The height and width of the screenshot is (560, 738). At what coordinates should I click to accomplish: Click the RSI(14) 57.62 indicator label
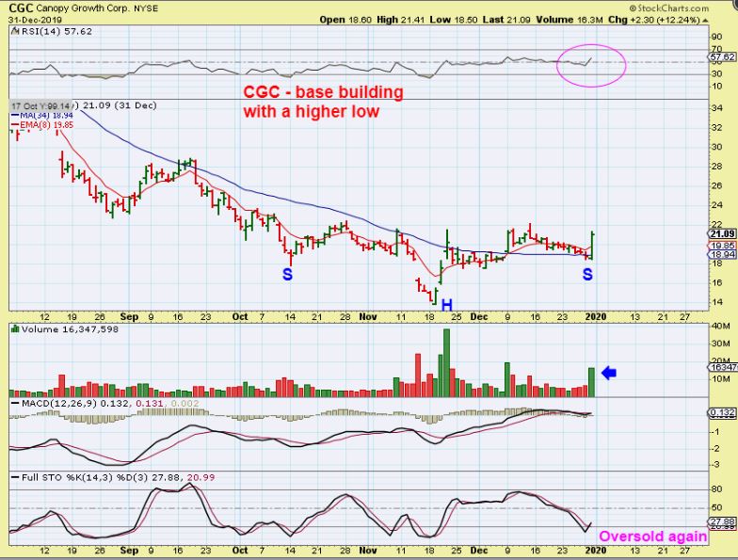tap(56, 32)
